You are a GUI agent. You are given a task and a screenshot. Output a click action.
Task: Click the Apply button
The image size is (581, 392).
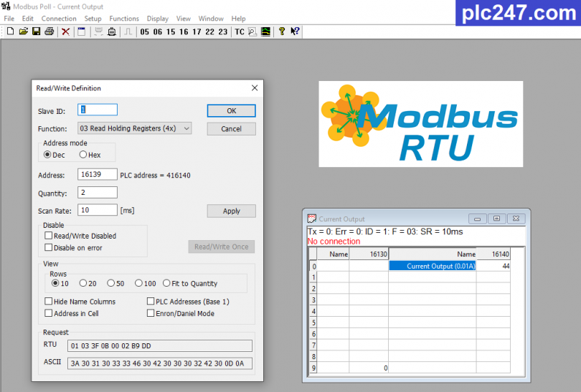[231, 211]
